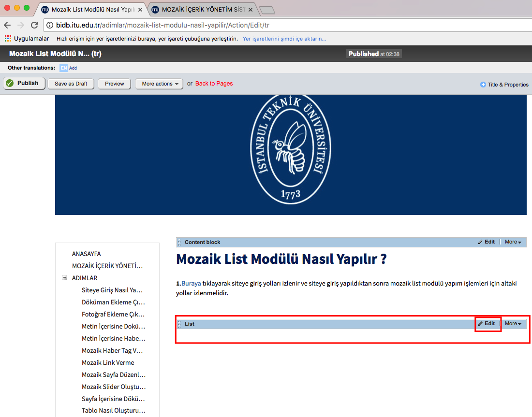532x417 pixels.
Task: Open Fotoğraf Ekleme Çık... page
Action: [x=113, y=314]
